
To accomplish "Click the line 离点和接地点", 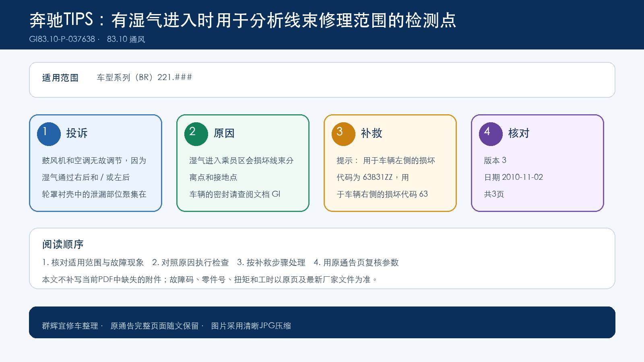I will pos(213,177).
